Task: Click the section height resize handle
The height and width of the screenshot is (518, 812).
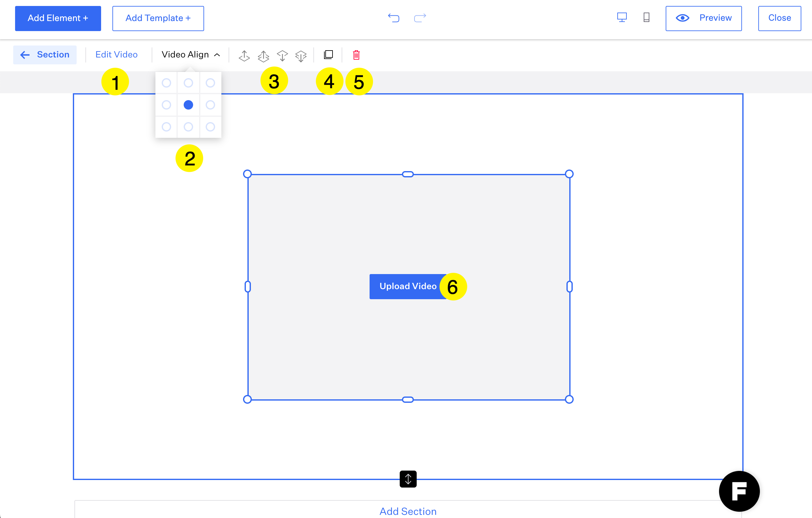Action: (x=408, y=479)
